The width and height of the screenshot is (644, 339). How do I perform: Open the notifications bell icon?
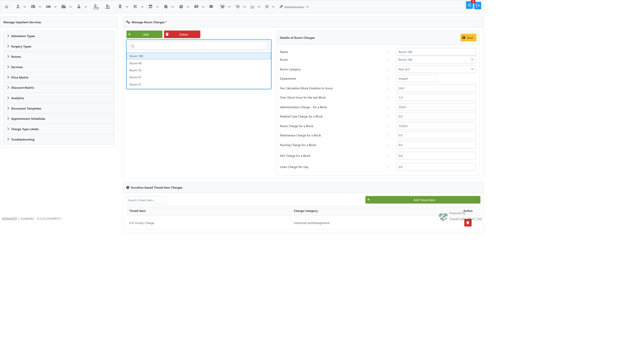(x=469, y=5)
